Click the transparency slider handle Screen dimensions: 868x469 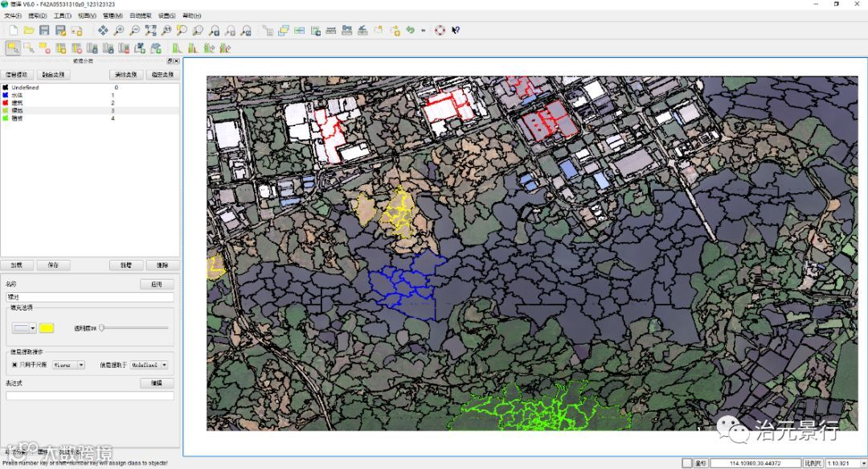[102, 328]
